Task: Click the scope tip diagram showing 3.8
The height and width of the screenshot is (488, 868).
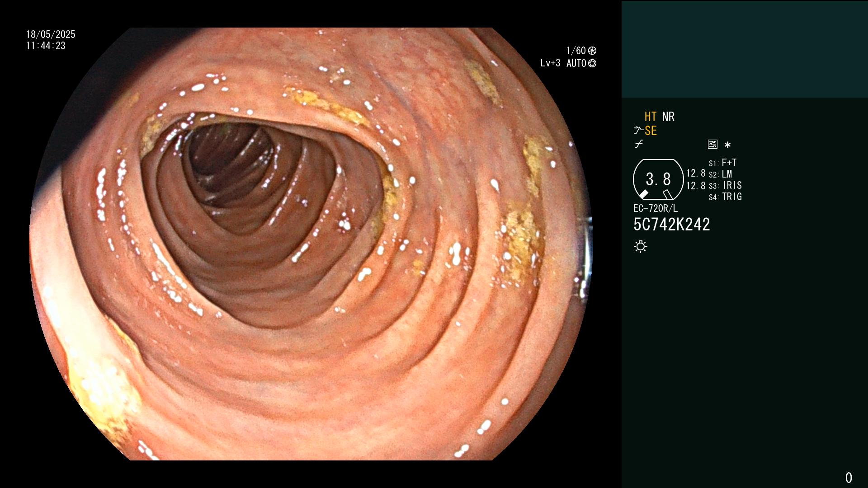Action: 658,179
